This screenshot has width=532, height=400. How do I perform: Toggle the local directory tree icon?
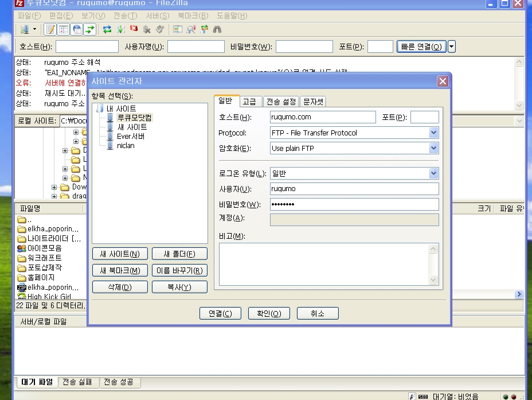pyautogui.click(x=64, y=29)
